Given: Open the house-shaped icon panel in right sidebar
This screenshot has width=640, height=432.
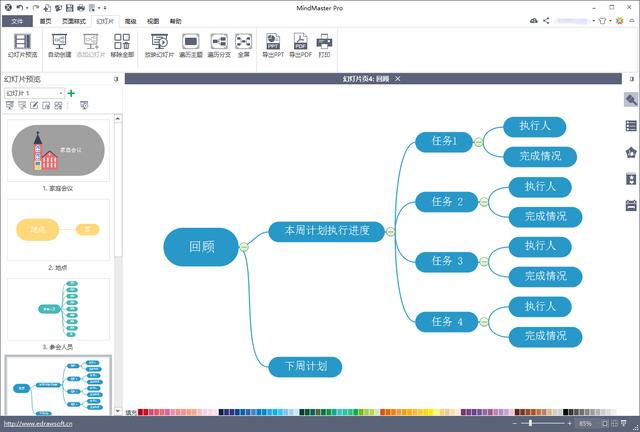Looking at the screenshot, I should 631,153.
